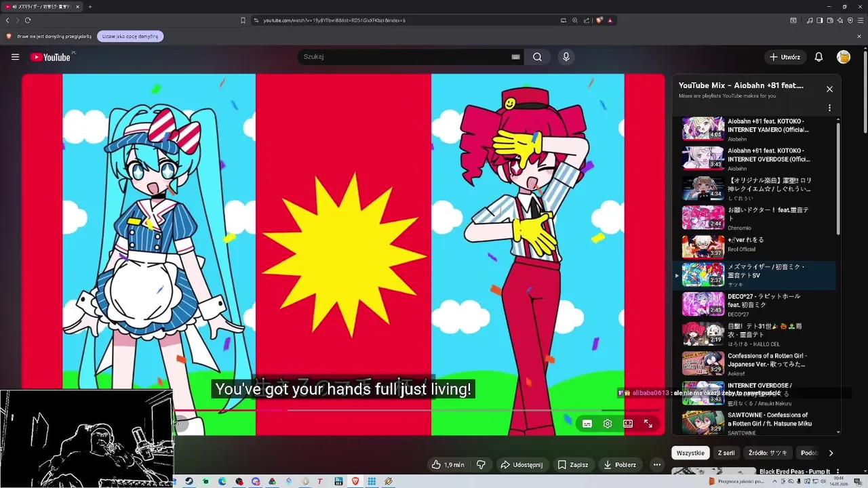The width and height of the screenshot is (868, 488).
Task: Select SAWTOWNE Confessions of a Rotten Girl
Action: [754, 423]
